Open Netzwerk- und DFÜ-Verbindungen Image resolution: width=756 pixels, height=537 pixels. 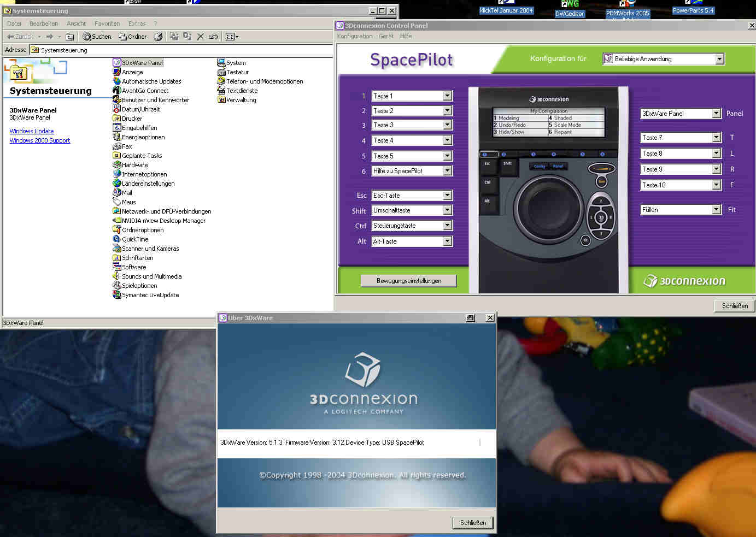coord(162,211)
